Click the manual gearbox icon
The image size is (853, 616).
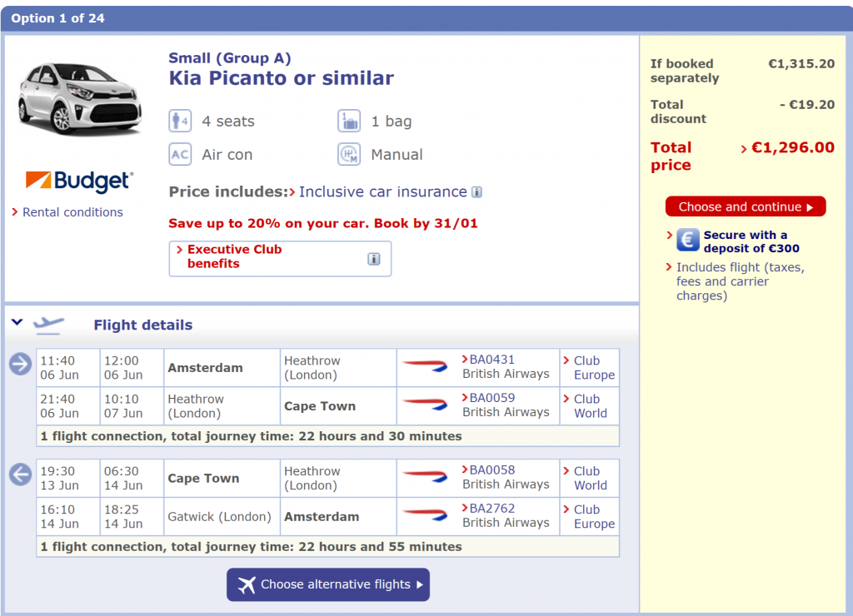(x=349, y=154)
